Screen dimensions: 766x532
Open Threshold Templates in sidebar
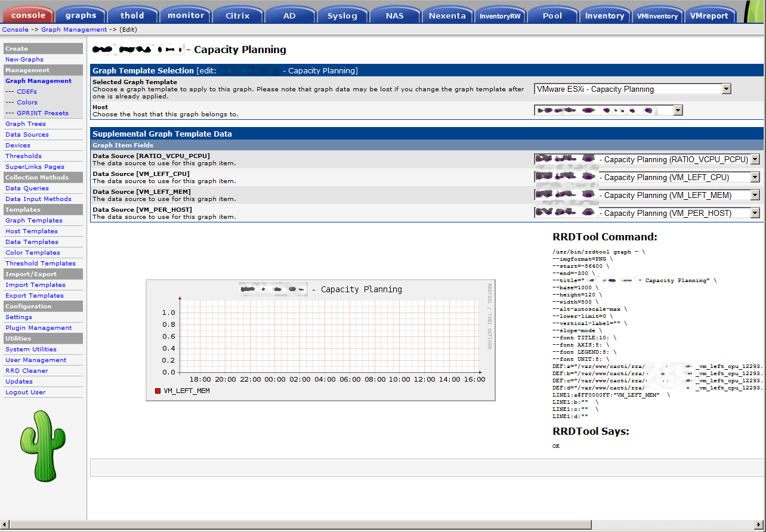[x=41, y=264]
